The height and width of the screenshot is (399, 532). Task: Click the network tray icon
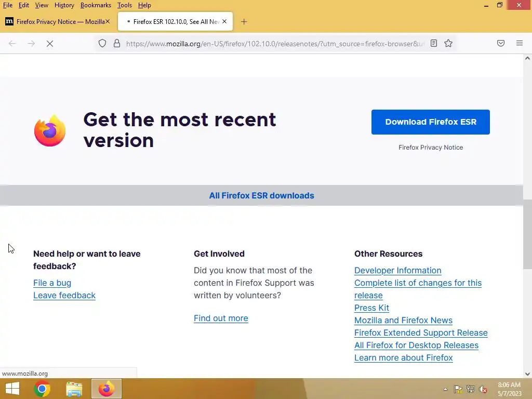click(471, 389)
